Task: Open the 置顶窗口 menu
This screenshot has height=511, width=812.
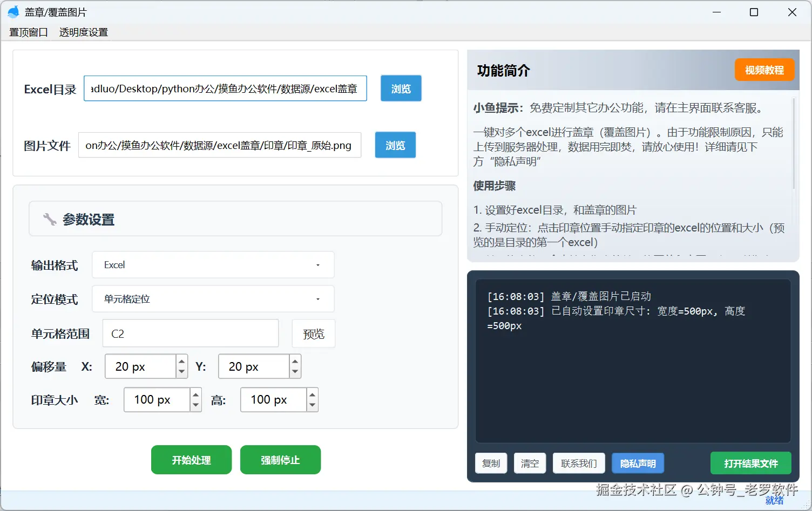Action: click(29, 32)
